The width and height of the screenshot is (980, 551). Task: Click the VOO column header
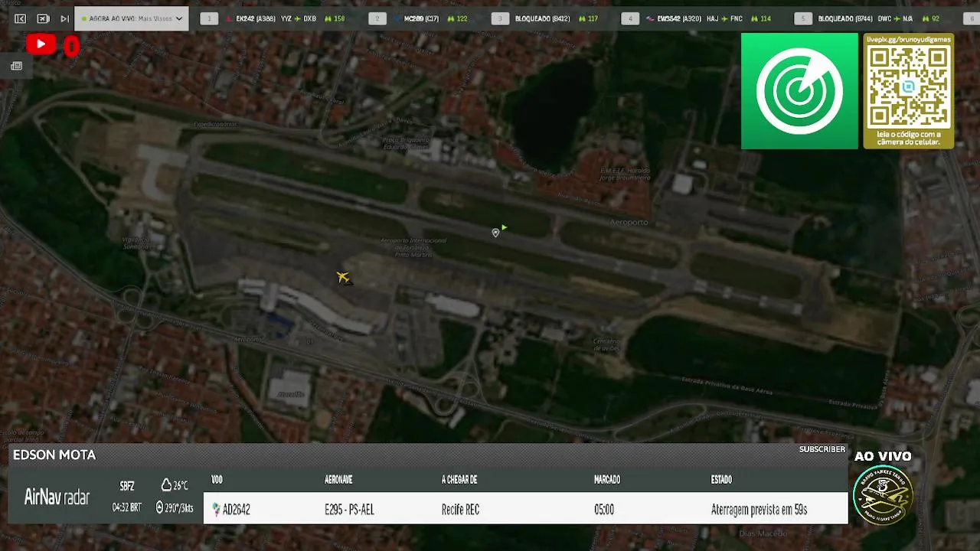click(x=217, y=480)
